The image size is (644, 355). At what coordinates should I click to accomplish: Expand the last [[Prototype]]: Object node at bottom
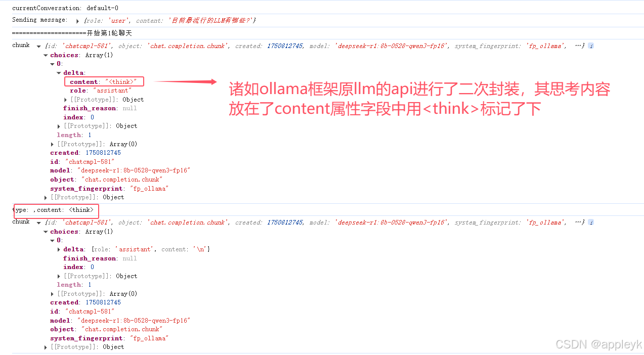pyautogui.click(x=46, y=347)
